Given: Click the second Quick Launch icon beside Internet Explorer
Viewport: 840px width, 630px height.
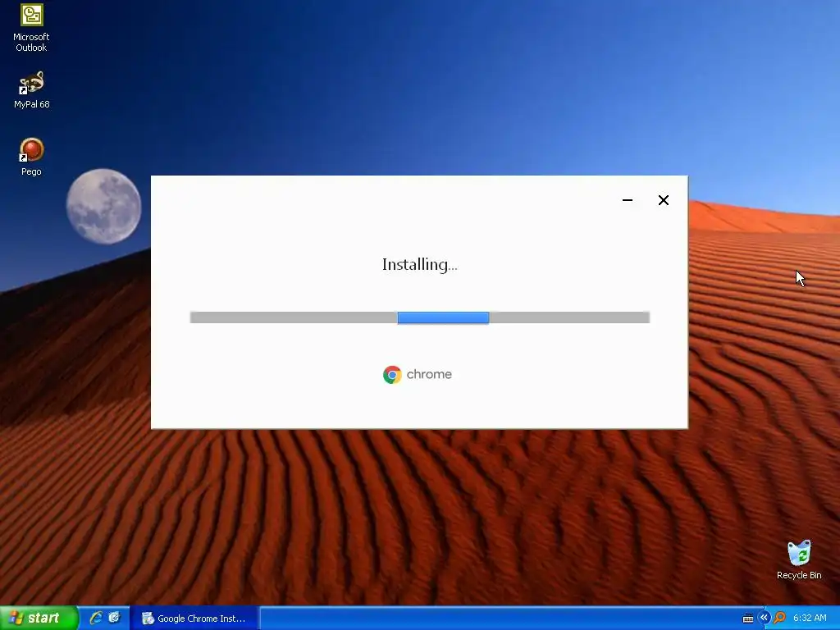Looking at the screenshot, I should tap(114, 618).
